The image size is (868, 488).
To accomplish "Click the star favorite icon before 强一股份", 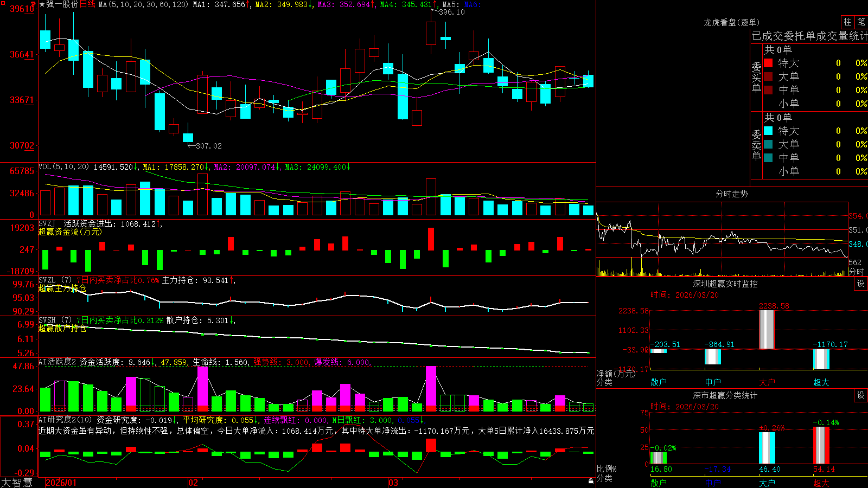I will 42,4.
